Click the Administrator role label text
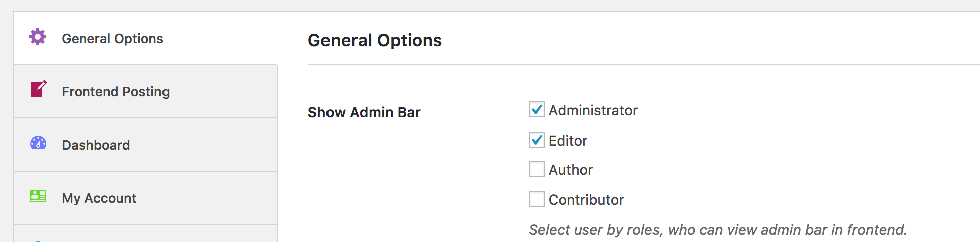 point(593,110)
